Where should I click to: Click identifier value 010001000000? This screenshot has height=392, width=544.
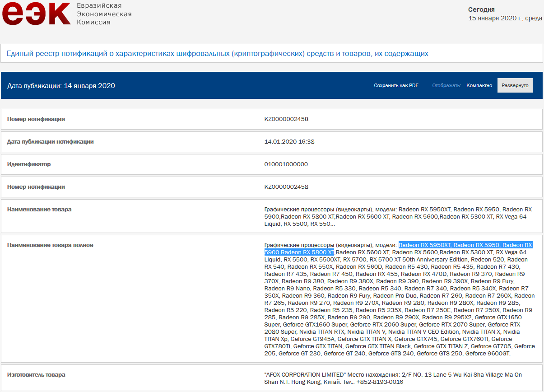click(286, 164)
